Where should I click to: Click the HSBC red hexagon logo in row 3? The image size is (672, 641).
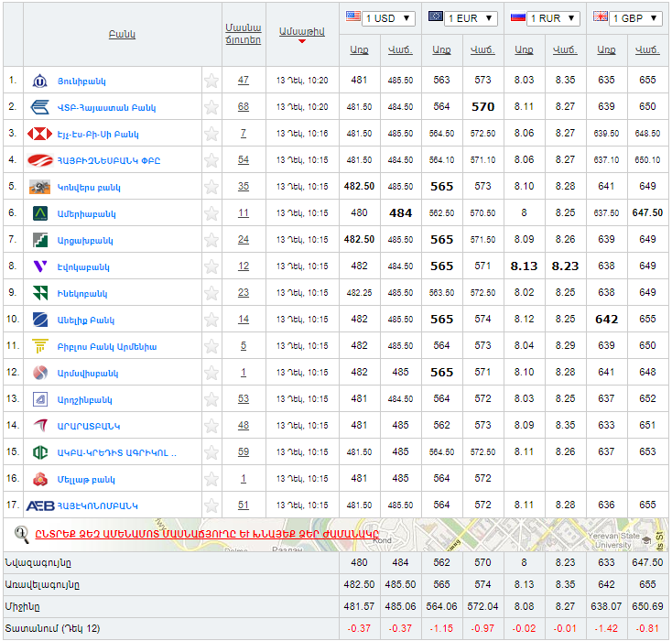point(40,134)
